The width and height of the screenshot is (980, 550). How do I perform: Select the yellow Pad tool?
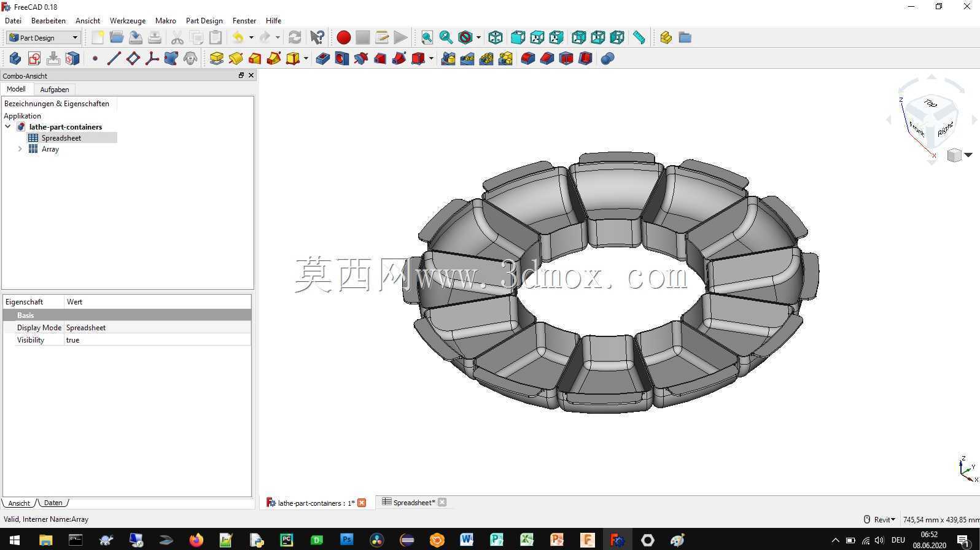217,58
